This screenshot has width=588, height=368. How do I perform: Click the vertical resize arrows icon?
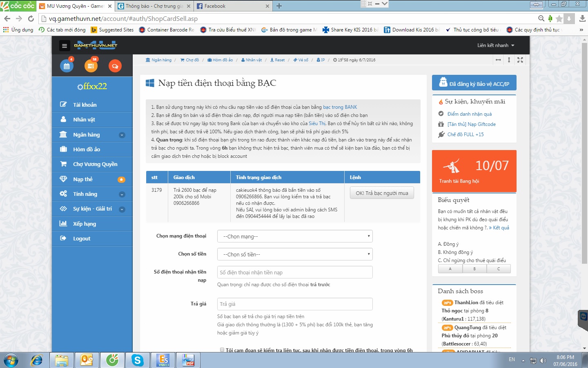[x=509, y=60]
